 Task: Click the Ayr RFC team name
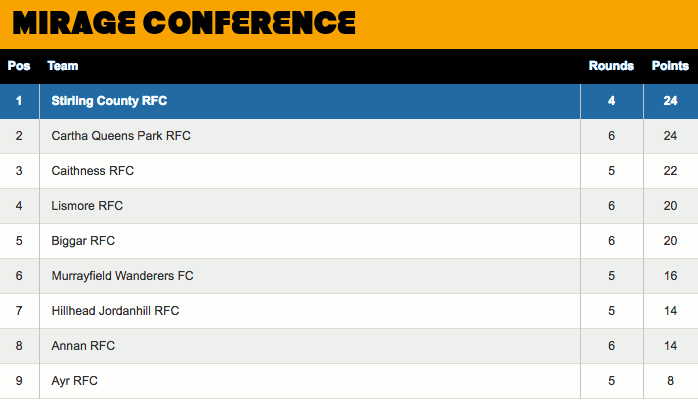(74, 381)
